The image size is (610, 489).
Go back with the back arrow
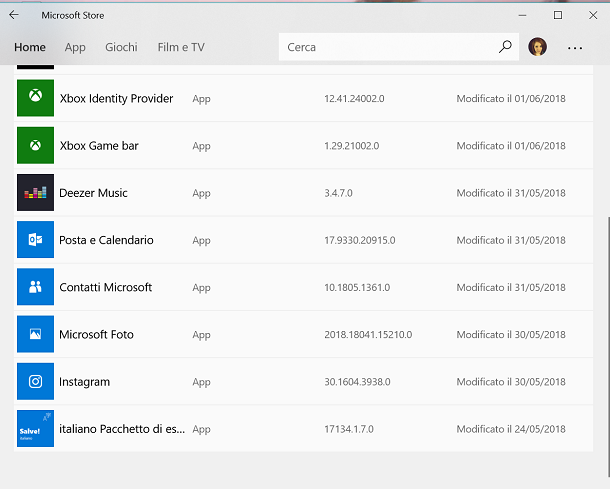tap(14, 15)
